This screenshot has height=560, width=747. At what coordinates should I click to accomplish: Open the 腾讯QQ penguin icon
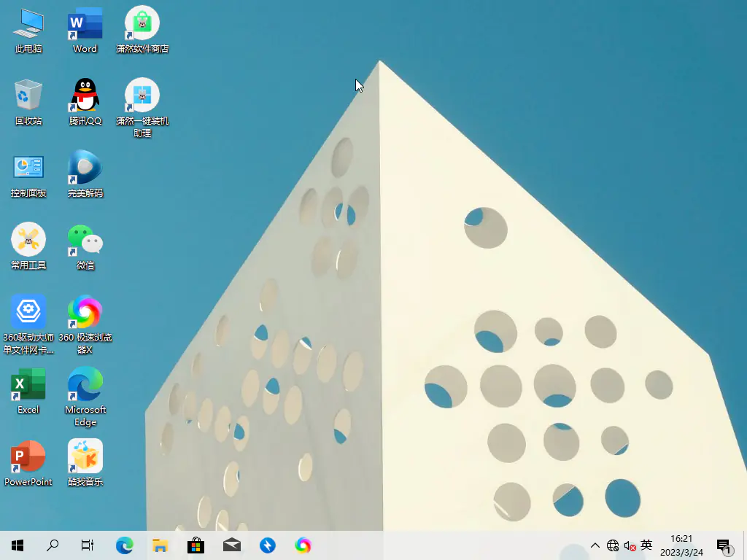click(x=85, y=96)
